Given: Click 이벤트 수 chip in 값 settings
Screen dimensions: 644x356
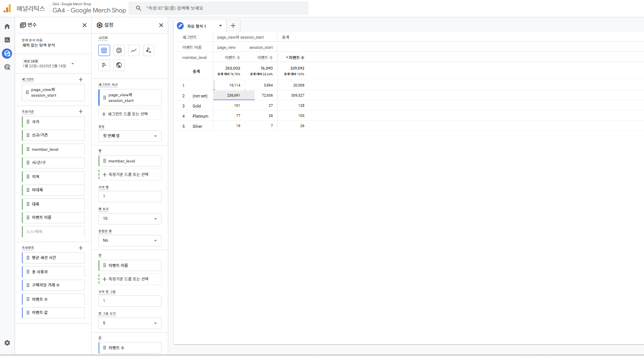Looking at the screenshot, I should (130, 348).
